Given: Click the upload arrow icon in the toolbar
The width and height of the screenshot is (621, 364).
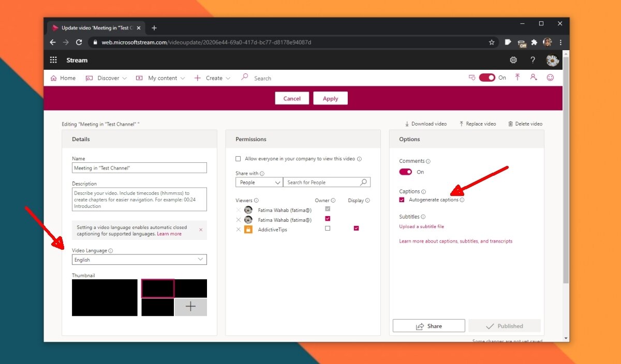Looking at the screenshot, I should (x=517, y=78).
